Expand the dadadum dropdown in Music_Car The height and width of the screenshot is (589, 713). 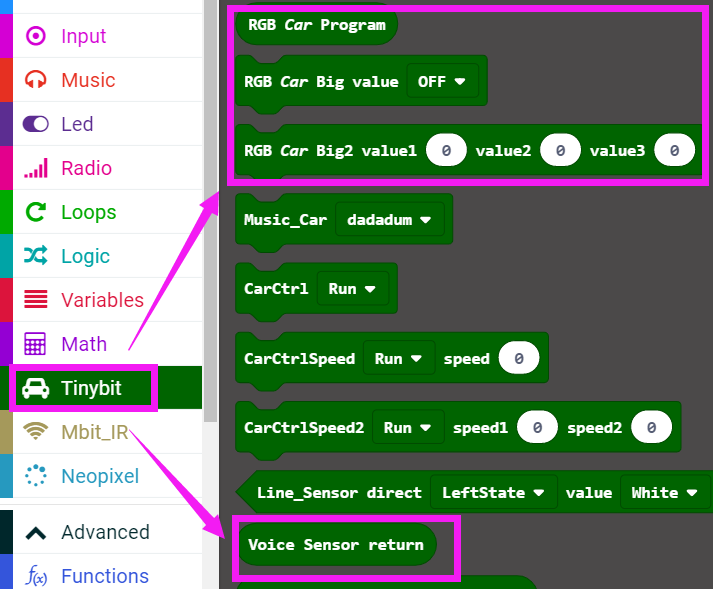389,220
